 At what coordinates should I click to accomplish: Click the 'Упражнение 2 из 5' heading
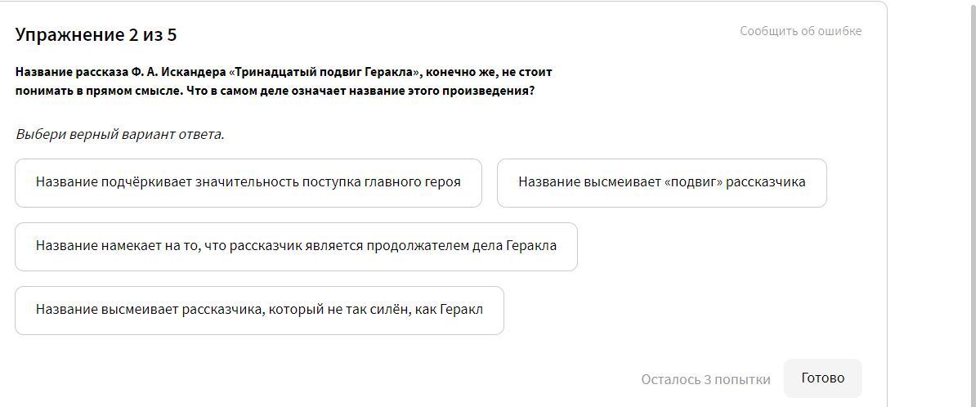[x=96, y=35]
